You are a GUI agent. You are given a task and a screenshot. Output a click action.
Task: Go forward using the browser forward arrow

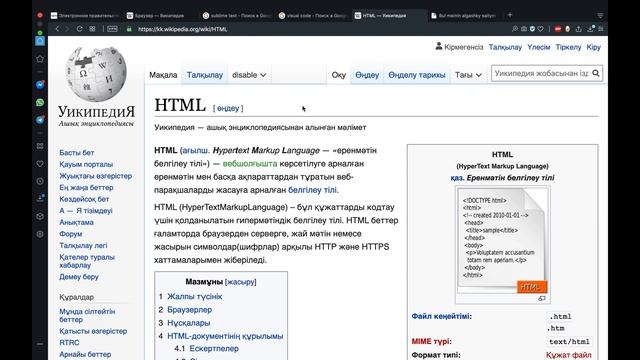[67, 29]
